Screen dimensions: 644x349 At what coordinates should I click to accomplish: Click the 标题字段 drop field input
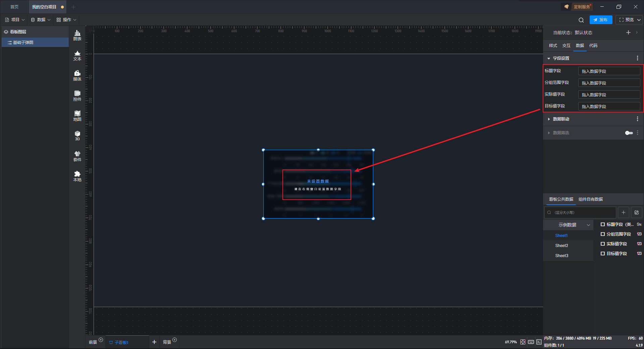click(x=609, y=71)
